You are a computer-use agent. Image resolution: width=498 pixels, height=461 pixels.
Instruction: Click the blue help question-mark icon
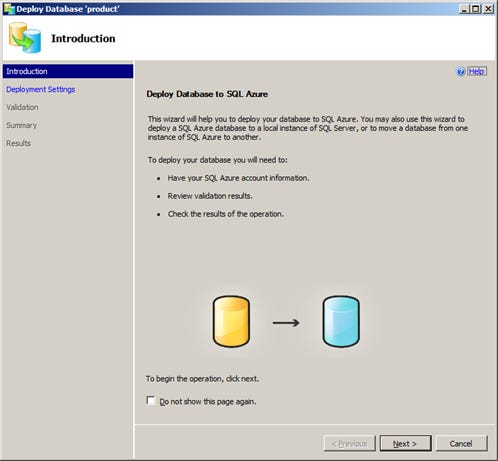pyautogui.click(x=461, y=71)
